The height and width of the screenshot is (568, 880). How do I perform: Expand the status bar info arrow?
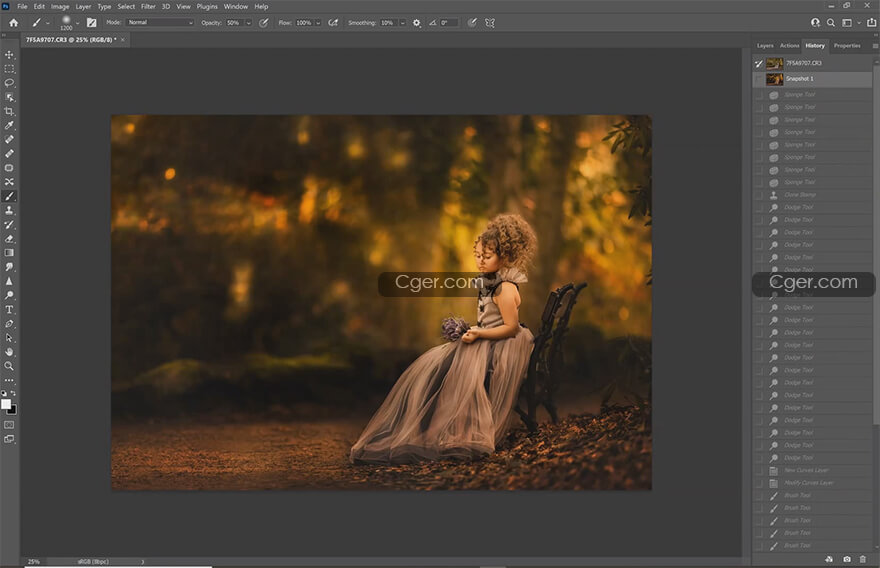[x=143, y=561]
